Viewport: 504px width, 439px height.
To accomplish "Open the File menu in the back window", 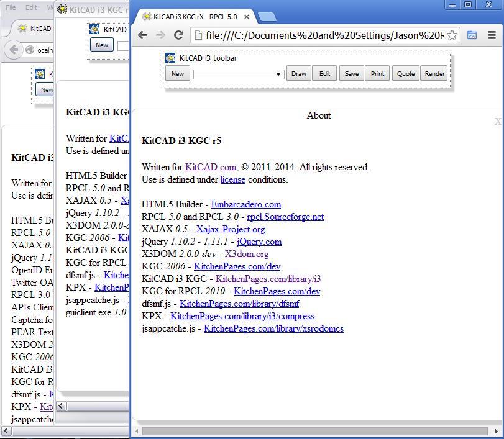I will 11,7.
